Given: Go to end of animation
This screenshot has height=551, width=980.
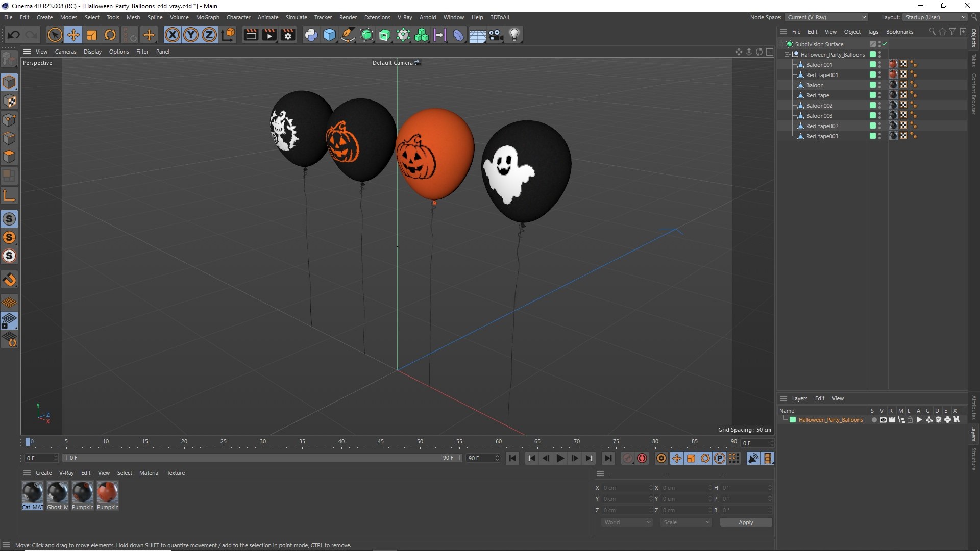Looking at the screenshot, I should [608, 458].
